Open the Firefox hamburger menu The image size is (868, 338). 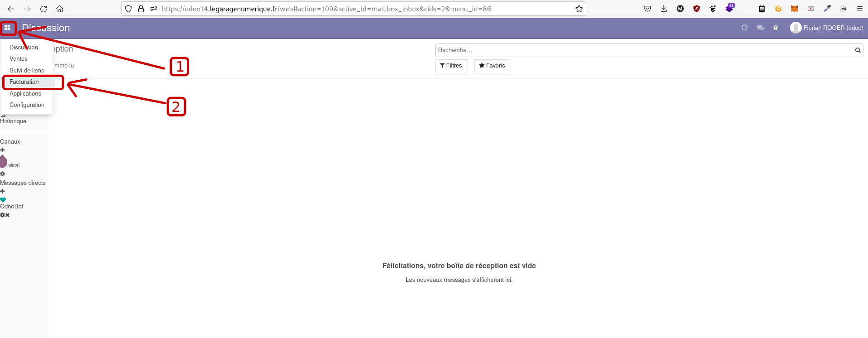pyautogui.click(x=860, y=9)
